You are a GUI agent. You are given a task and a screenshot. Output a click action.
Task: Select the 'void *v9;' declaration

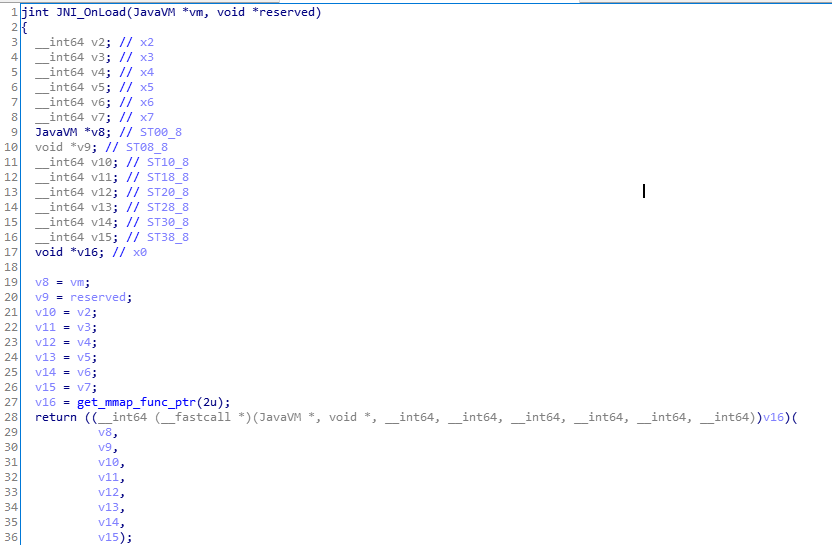(x=66, y=146)
